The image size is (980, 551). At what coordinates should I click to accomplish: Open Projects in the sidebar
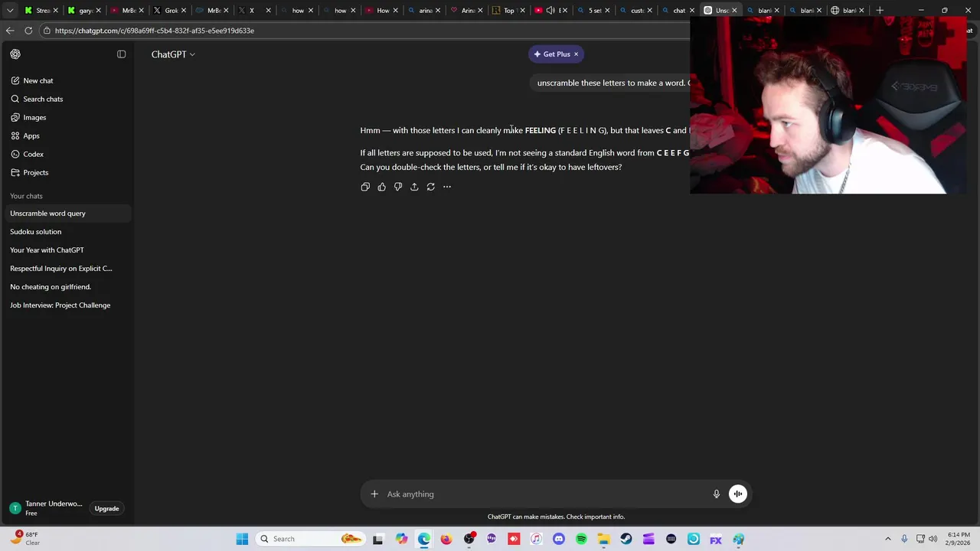[x=35, y=172]
